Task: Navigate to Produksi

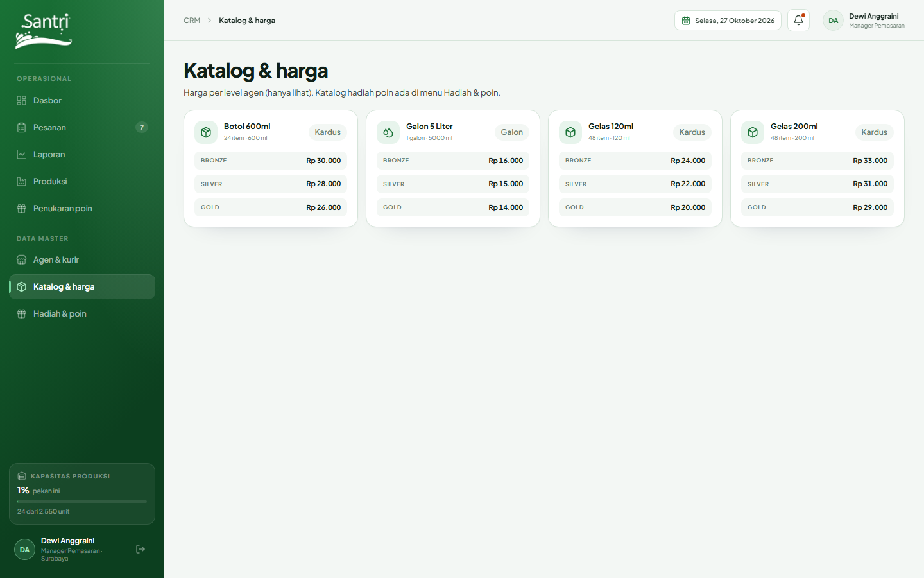Action: coord(82,182)
